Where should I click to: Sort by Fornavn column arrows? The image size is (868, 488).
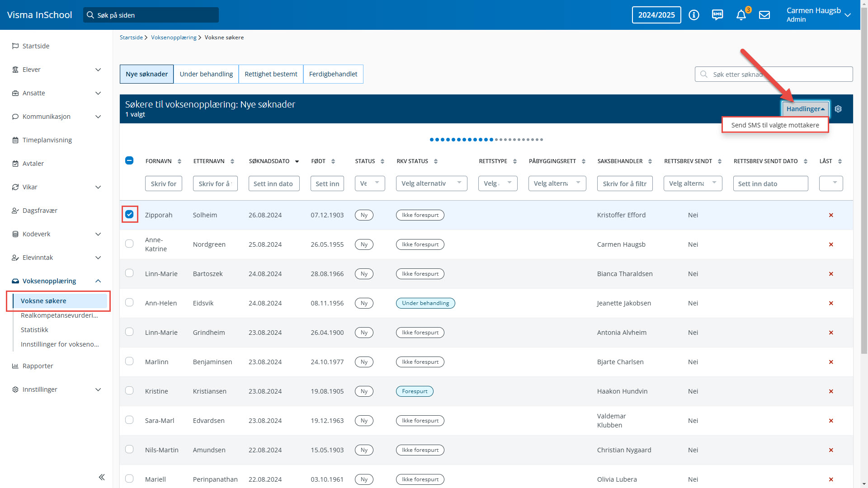(179, 161)
